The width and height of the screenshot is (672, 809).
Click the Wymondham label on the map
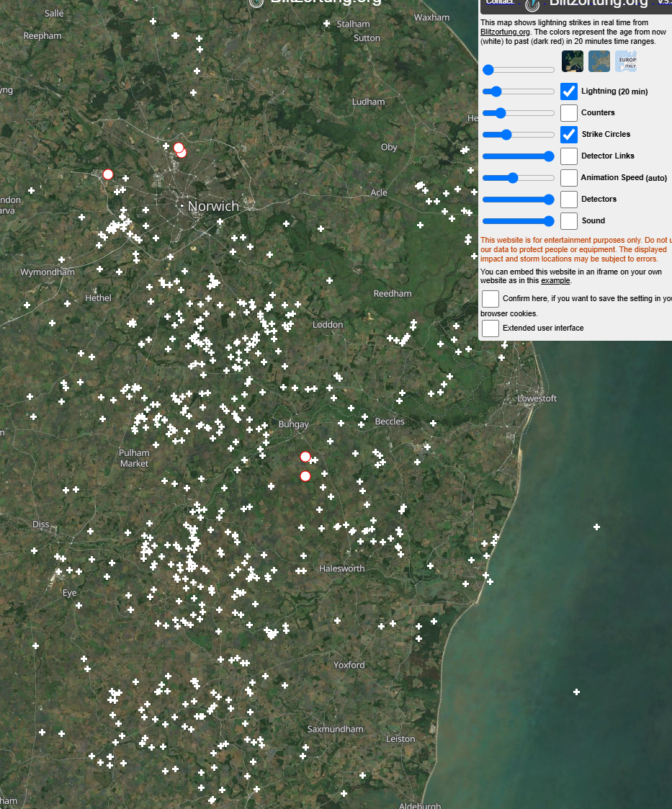pyautogui.click(x=48, y=272)
